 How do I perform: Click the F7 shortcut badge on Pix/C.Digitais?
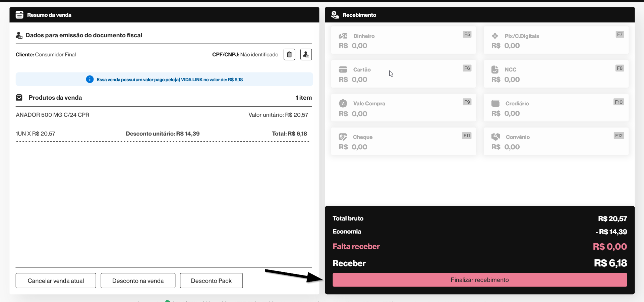point(620,34)
